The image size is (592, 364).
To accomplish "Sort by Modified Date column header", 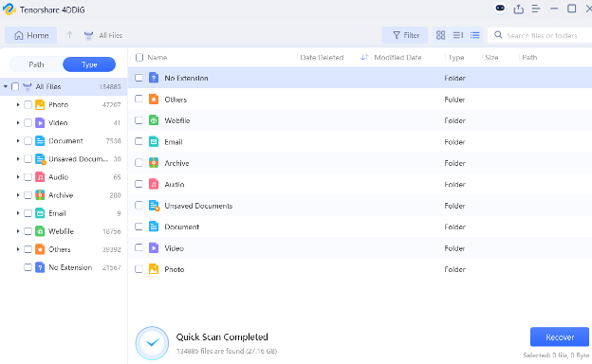I will point(398,57).
